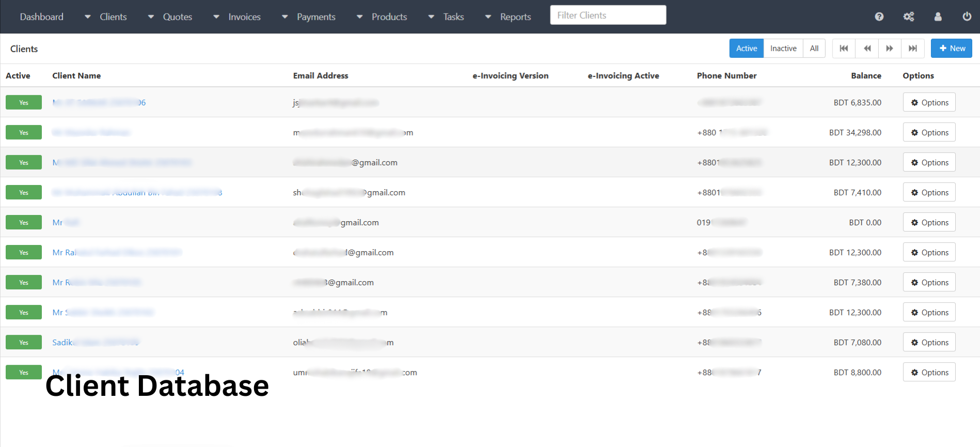Open the help question mark icon
Screen dimensions: 980x447
(879, 17)
